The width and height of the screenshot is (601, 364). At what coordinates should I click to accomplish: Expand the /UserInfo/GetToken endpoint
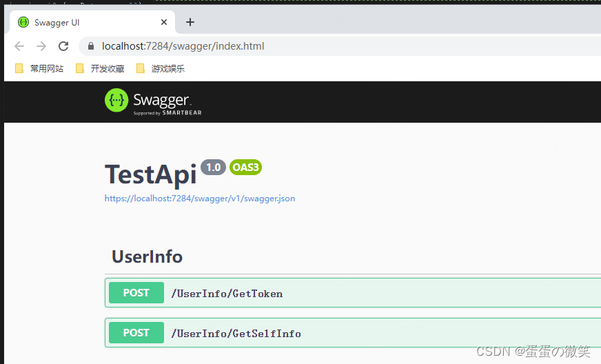coord(353,293)
